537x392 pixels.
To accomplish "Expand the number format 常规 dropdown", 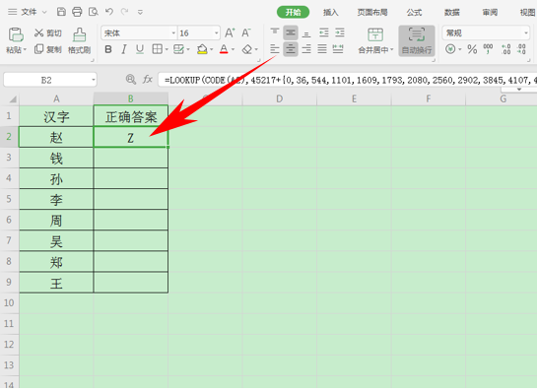I will click(x=526, y=33).
